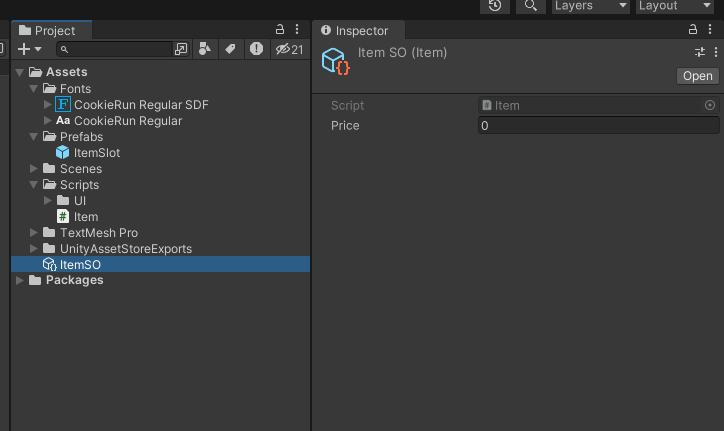
Task: Click the Item SO (Item) title
Action: (x=402, y=53)
